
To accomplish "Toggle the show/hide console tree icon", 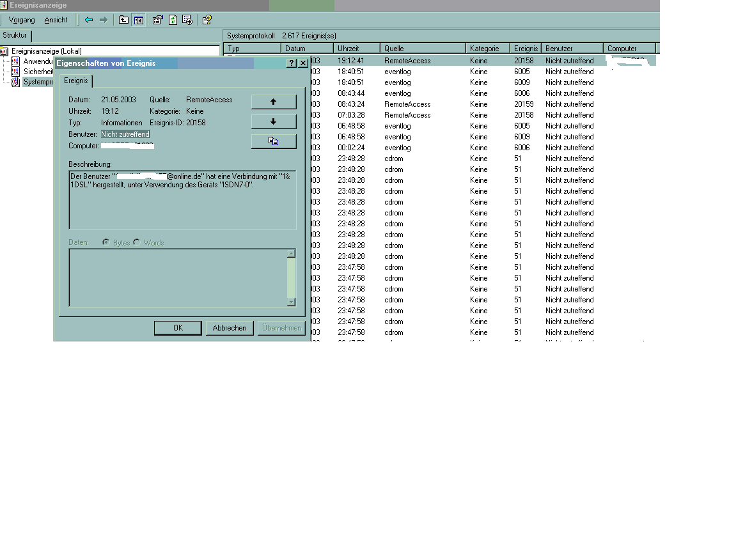I will coord(138,20).
